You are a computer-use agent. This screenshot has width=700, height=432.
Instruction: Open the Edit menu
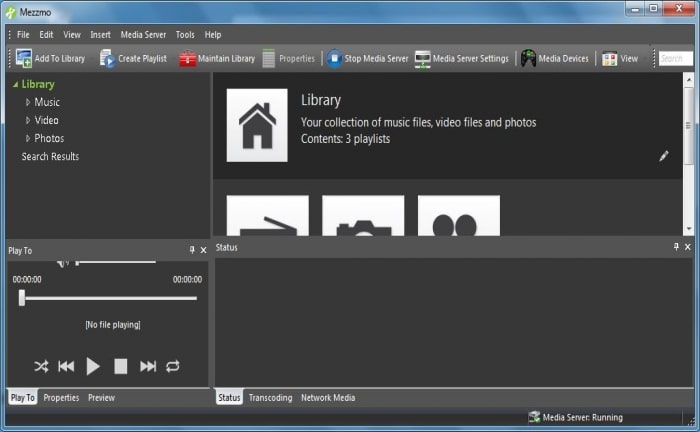[x=46, y=35]
